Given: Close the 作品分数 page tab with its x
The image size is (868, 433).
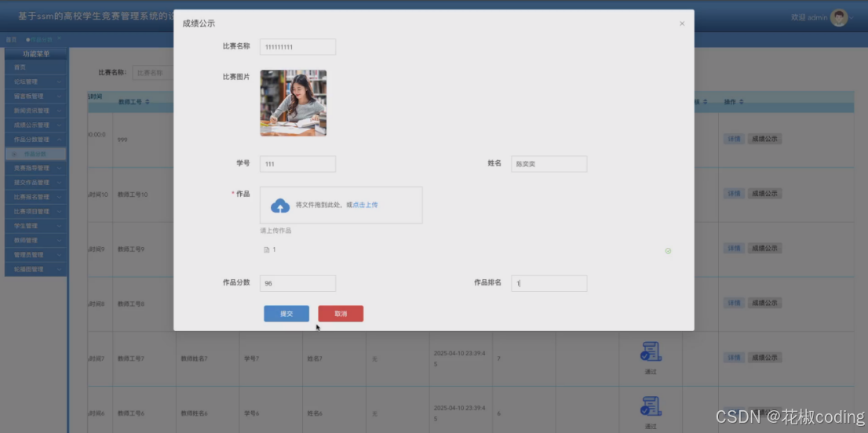Looking at the screenshot, I should (x=59, y=38).
